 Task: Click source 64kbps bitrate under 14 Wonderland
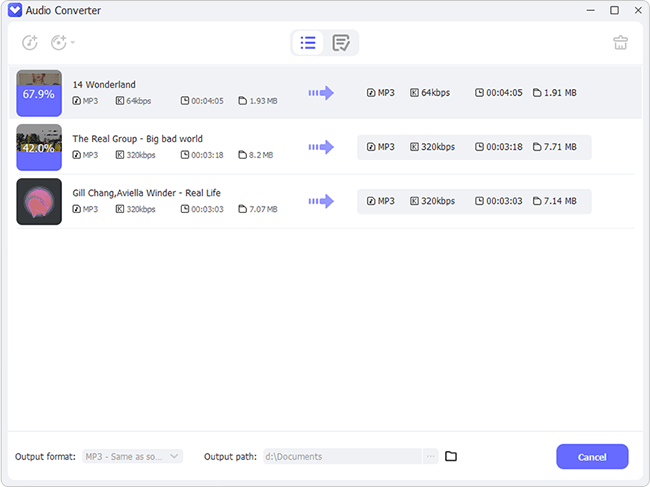pyautogui.click(x=133, y=101)
